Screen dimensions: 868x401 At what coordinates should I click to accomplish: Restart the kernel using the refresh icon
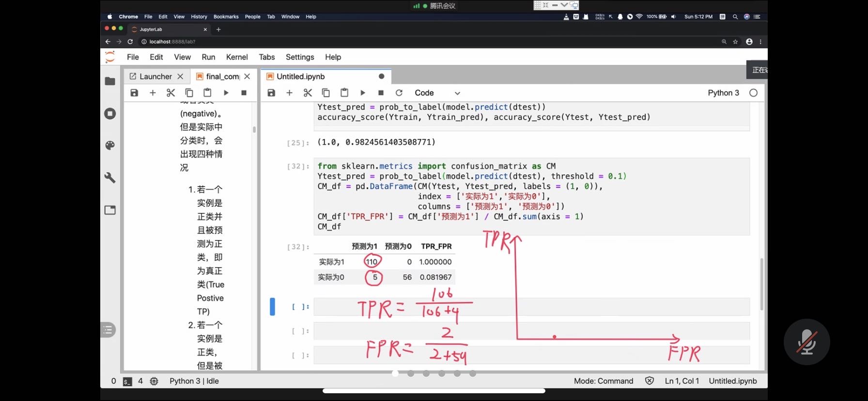pos(399,93)
